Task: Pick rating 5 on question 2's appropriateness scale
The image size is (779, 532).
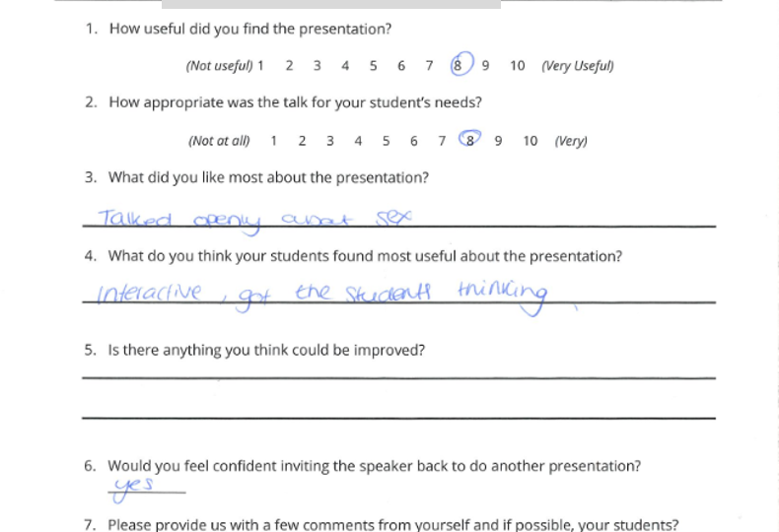Action: pos(386,141)
